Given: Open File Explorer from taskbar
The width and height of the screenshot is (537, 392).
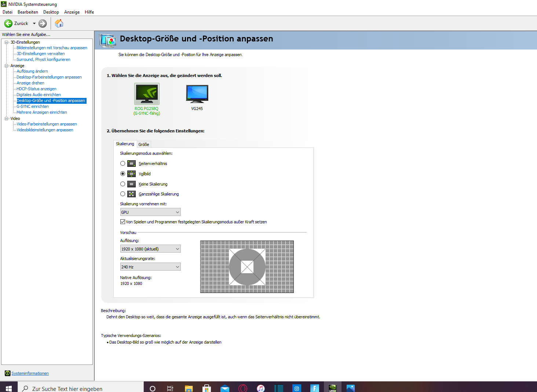Looking at the screenshot, I should coord(189,388).
